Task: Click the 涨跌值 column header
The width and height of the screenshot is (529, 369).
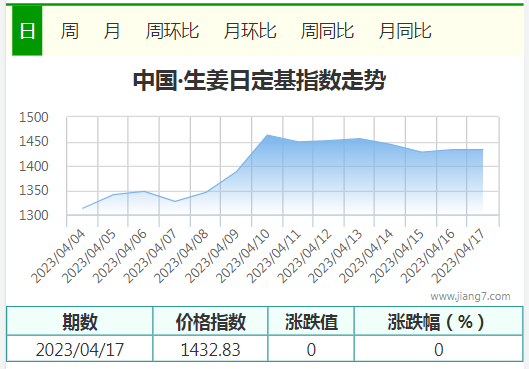Action: [x=311, y=321]
